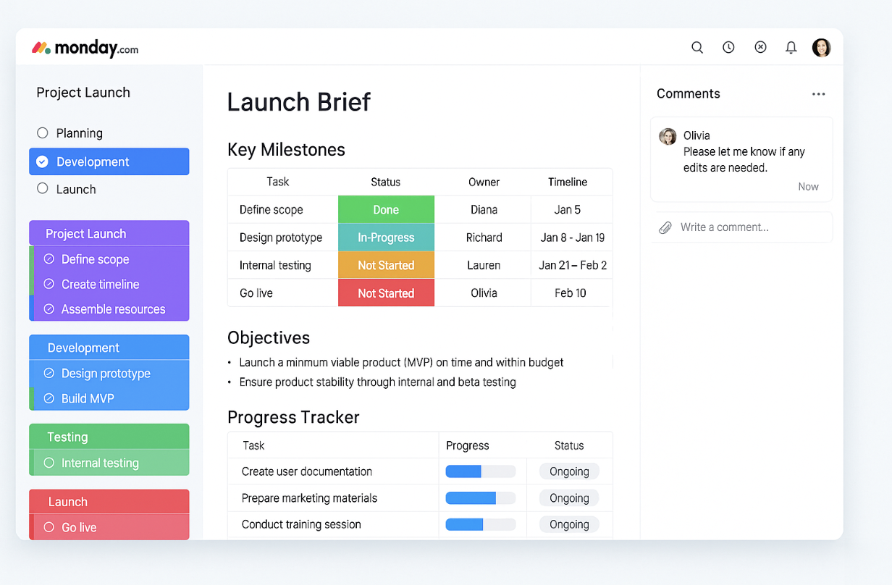Select the Development checked item in sidebar
892x588 pixels.
coord(109,161)
